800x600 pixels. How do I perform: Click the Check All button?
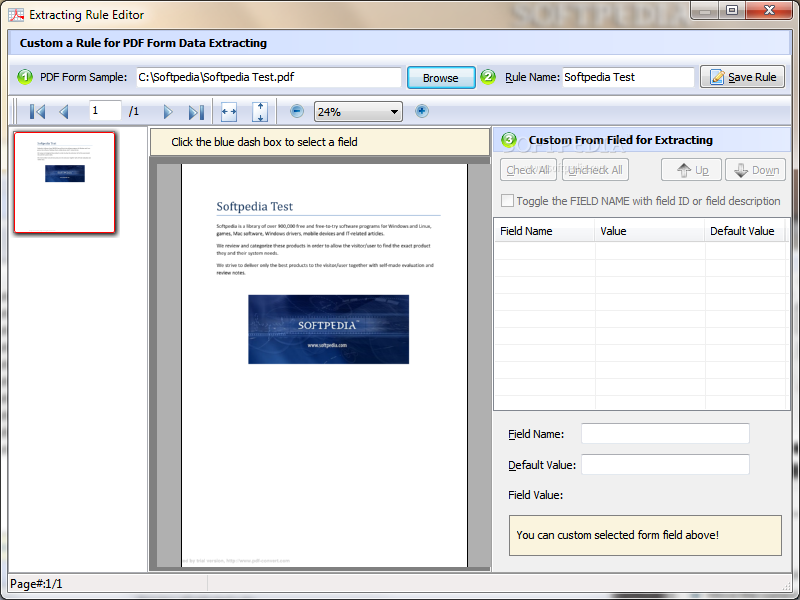coord(528,170)
